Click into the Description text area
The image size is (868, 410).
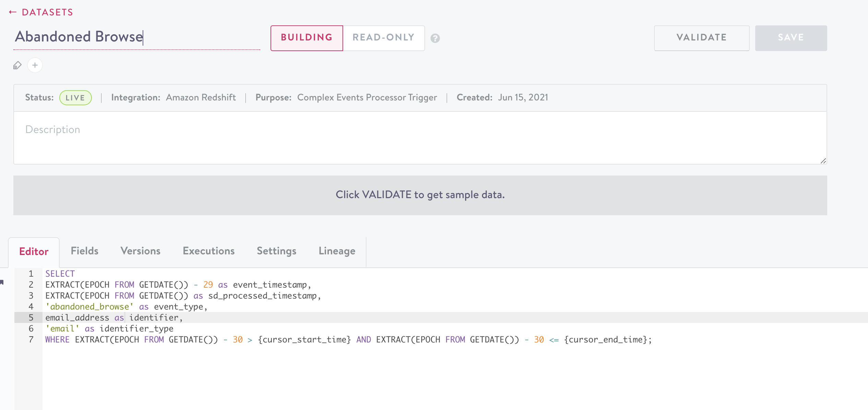click(x=420, y=138)
